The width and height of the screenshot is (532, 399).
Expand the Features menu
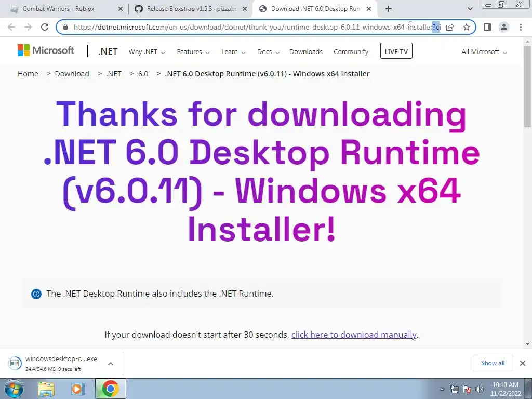click(x=193, y=52)
